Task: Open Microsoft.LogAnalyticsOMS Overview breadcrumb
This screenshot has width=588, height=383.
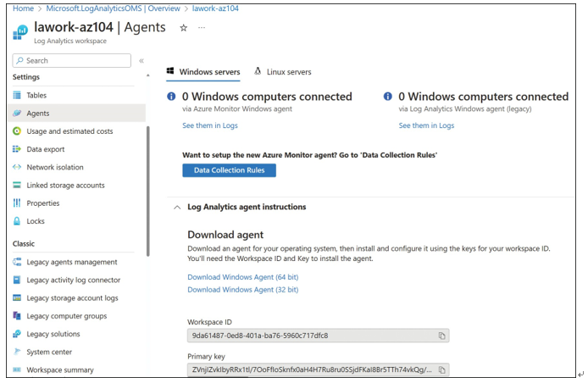Action: click(114, 8)
